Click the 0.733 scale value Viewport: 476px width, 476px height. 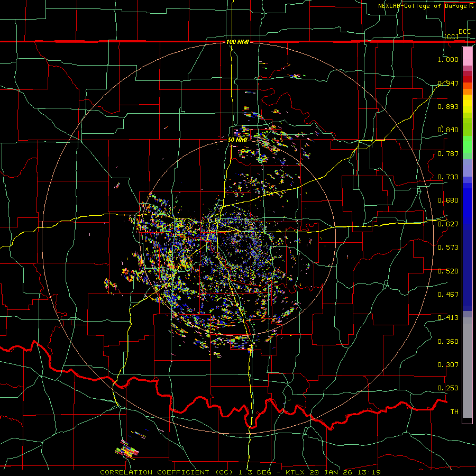(448, 177)
